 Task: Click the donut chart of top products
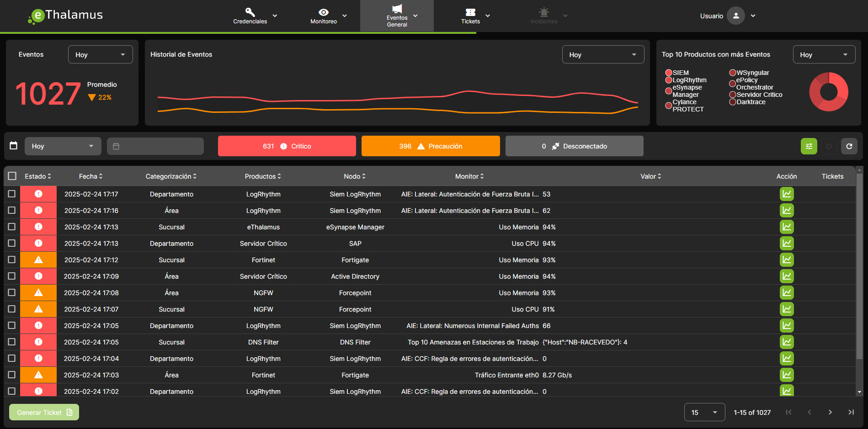[829, 92]
